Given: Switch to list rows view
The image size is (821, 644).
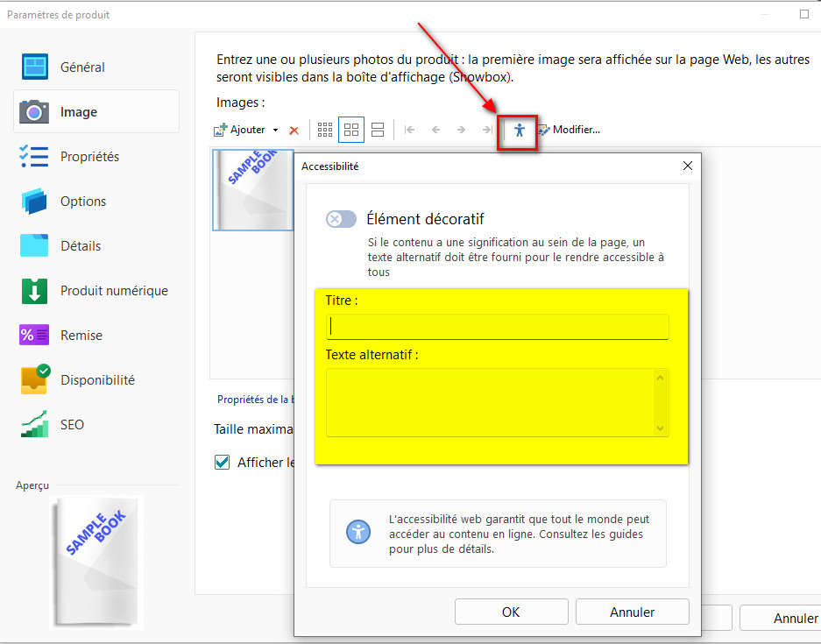Looking at the screenshot, I should pyautogui.click(x=378, y=130).
